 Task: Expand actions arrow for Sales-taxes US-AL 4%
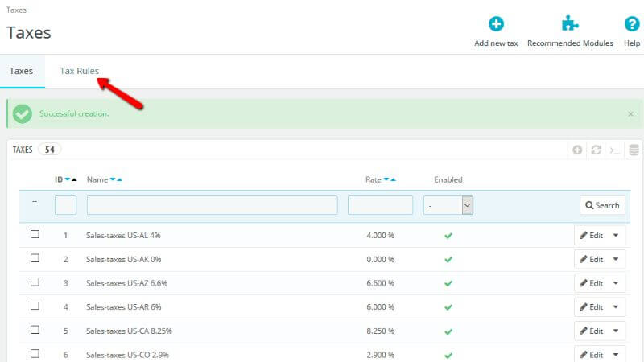(616, 235)
